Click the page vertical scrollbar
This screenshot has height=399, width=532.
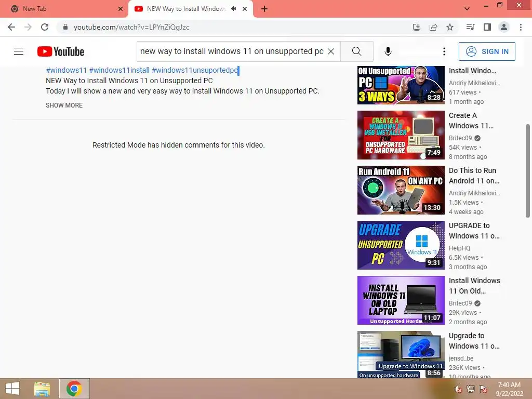[x=528, y=171]
